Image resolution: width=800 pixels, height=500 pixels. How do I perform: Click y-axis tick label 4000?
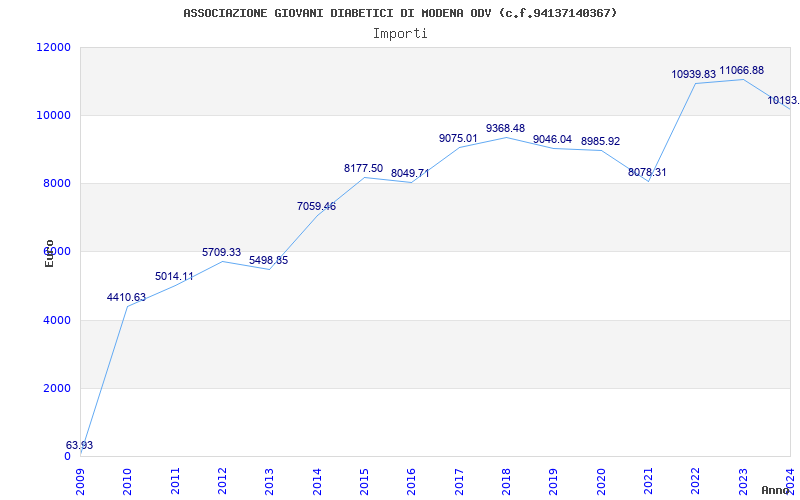click(56, 320)
